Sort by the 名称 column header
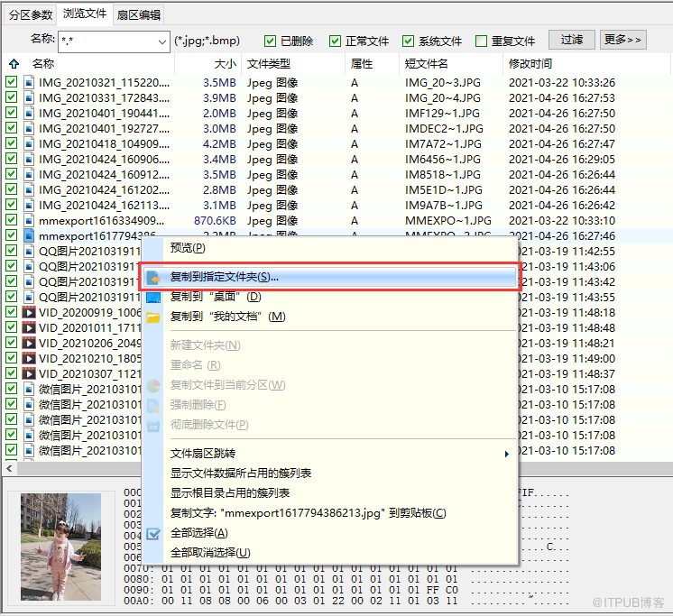673x616 pixels. click(43, 64)
